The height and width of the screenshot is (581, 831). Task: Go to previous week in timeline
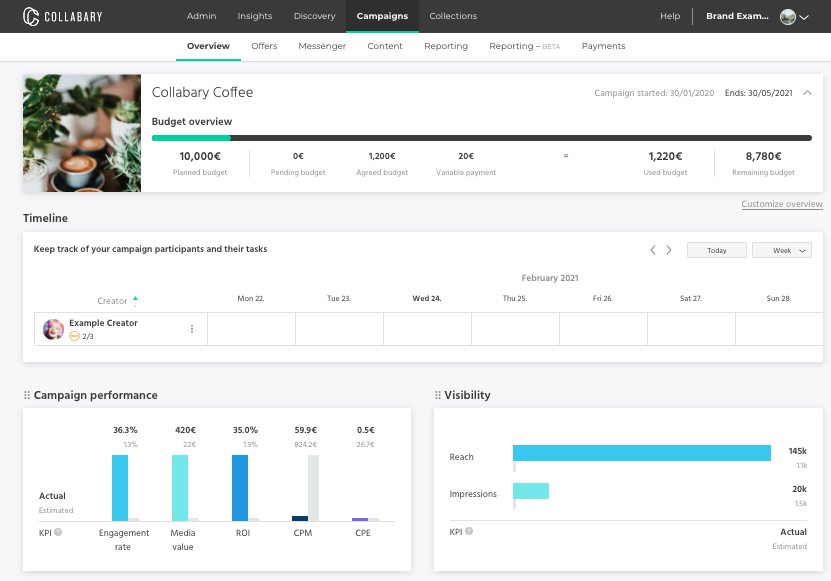pos(653,250)
